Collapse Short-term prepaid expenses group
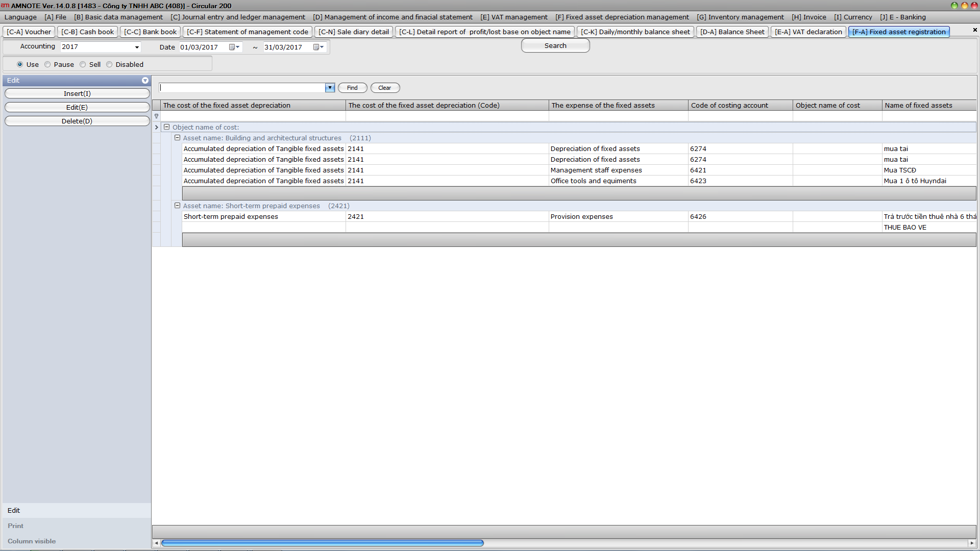Screen dimensions: 980x551 (x=178, y=206)
